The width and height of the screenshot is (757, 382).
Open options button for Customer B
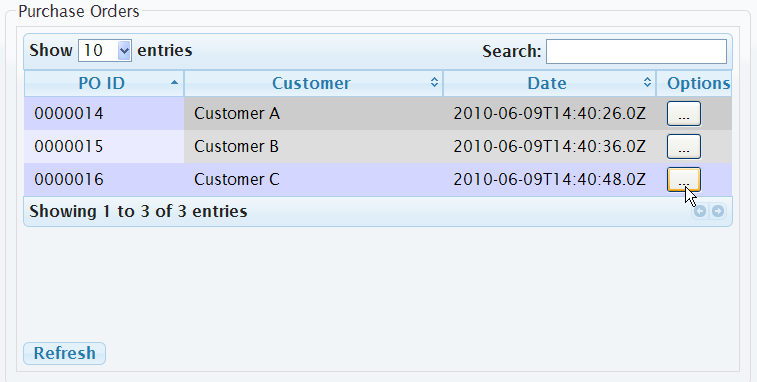684,146
